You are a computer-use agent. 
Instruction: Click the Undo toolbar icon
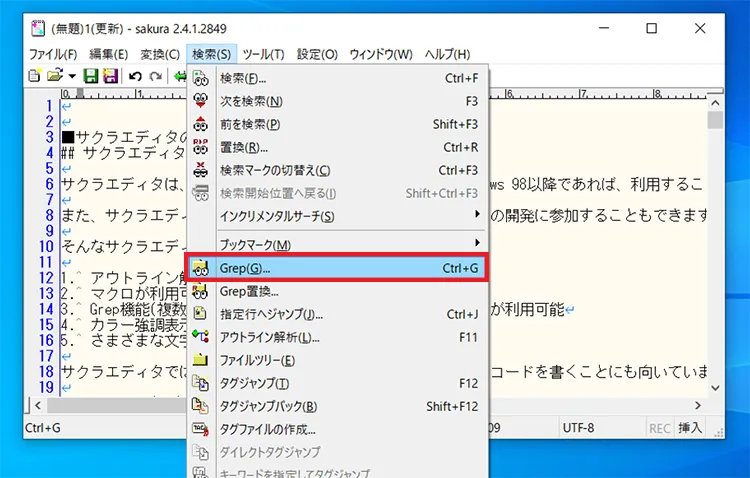(135, 76)
